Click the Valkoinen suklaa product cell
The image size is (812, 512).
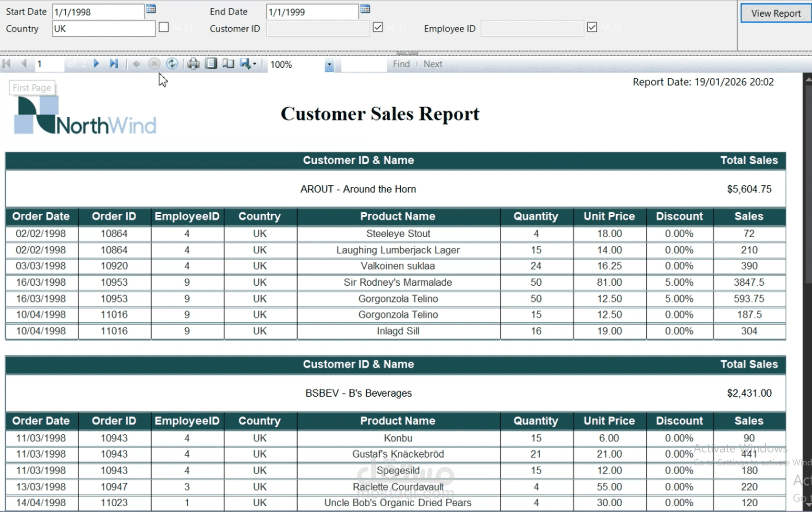pyautogui.click(x=398, y=266)
